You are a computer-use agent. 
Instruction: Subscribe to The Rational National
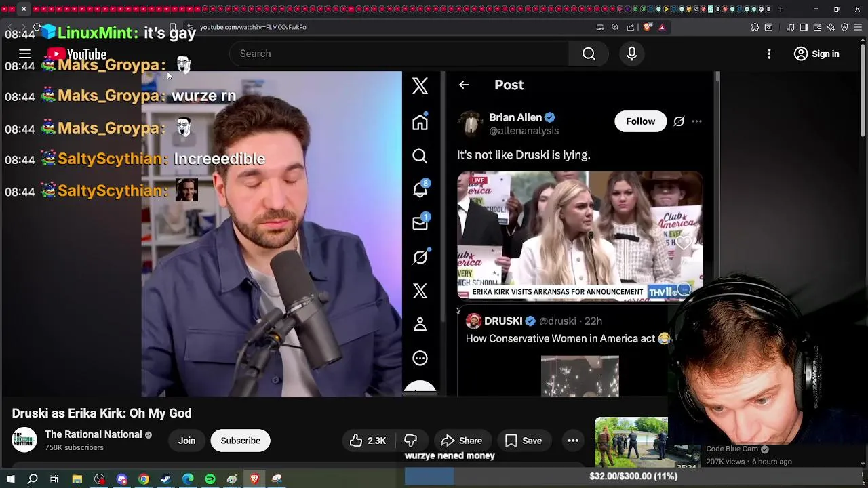[x=240, y=441]
